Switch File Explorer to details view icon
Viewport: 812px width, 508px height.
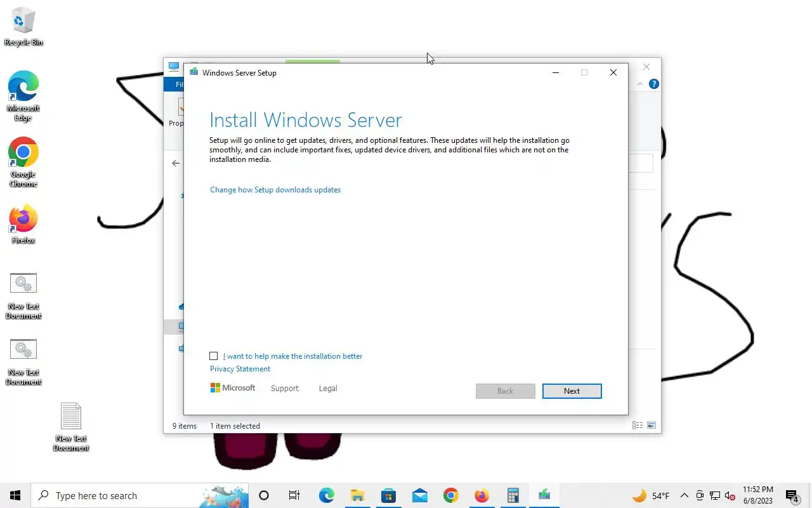638,425
